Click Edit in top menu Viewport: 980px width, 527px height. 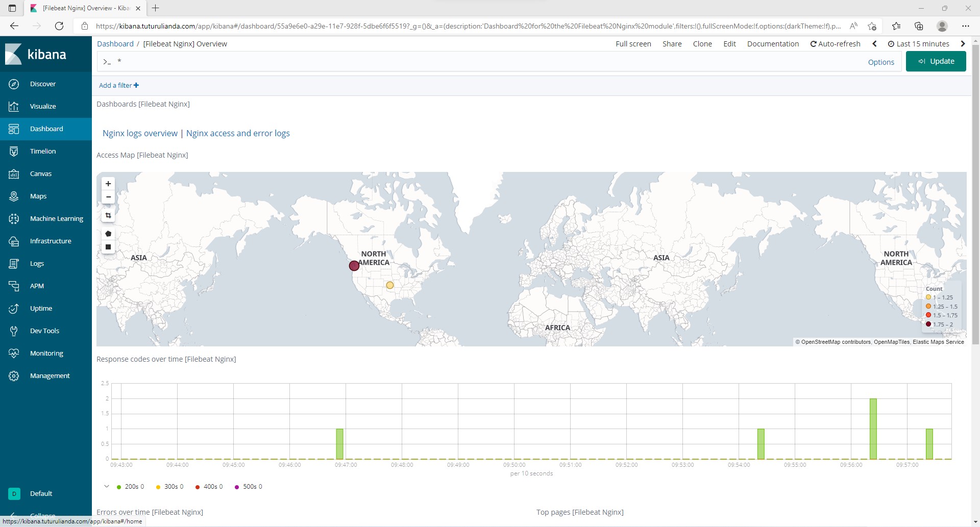tap(729, 44)
